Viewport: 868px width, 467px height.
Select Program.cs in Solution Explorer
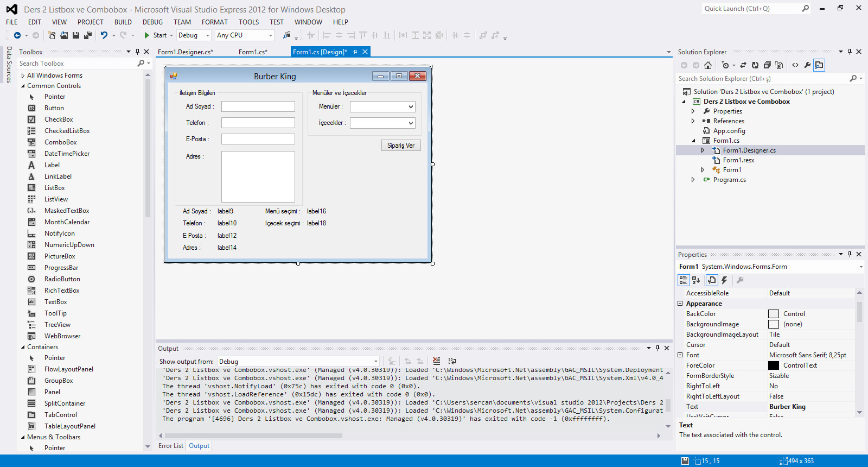point(730,180)
